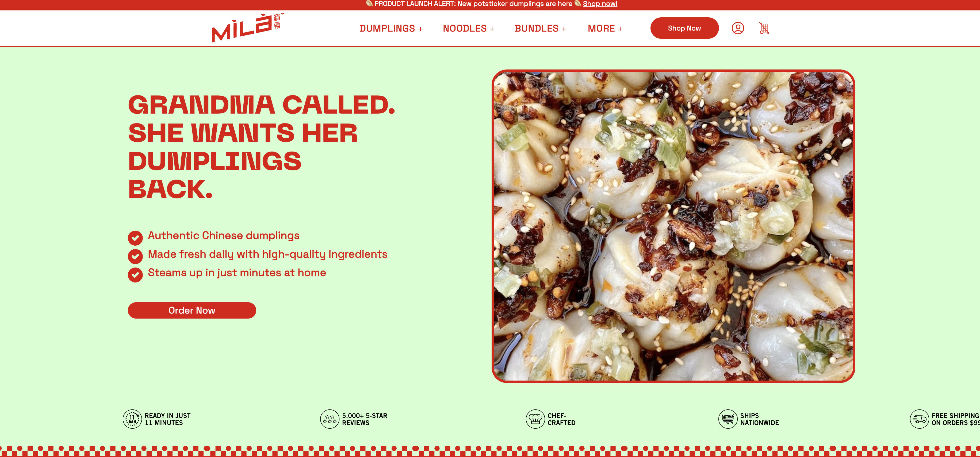Screen dimensions: 980x457
Task: Click checkmark beside Authentic Chinese dumplings
Action: (135, 238)
